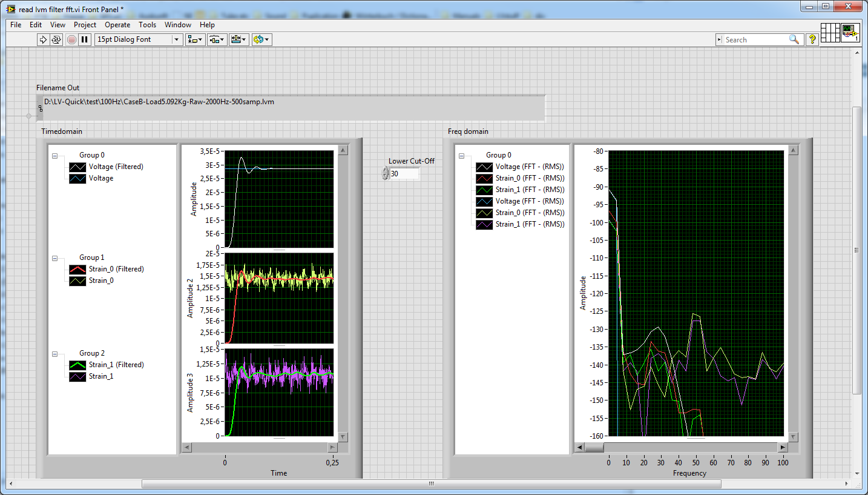Open the File menu
This screenshot has height=495, width=868.
coord(16,25)
